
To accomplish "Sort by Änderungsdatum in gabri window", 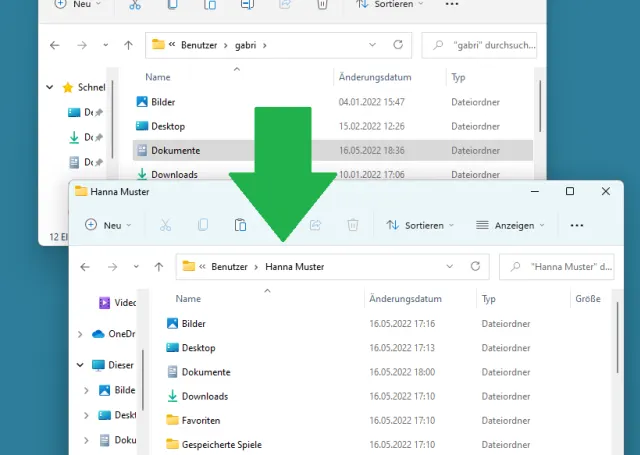I will coord(375,77).
